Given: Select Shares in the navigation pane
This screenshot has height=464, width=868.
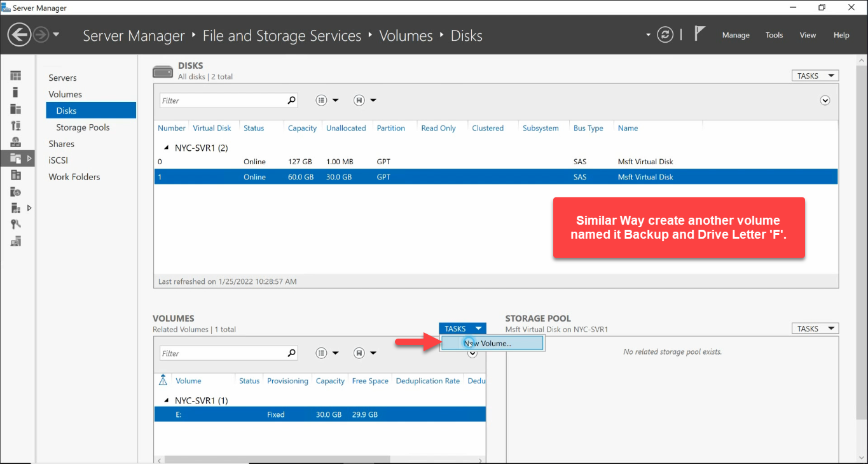Looking at the screenshot, I should pos(61,144).
